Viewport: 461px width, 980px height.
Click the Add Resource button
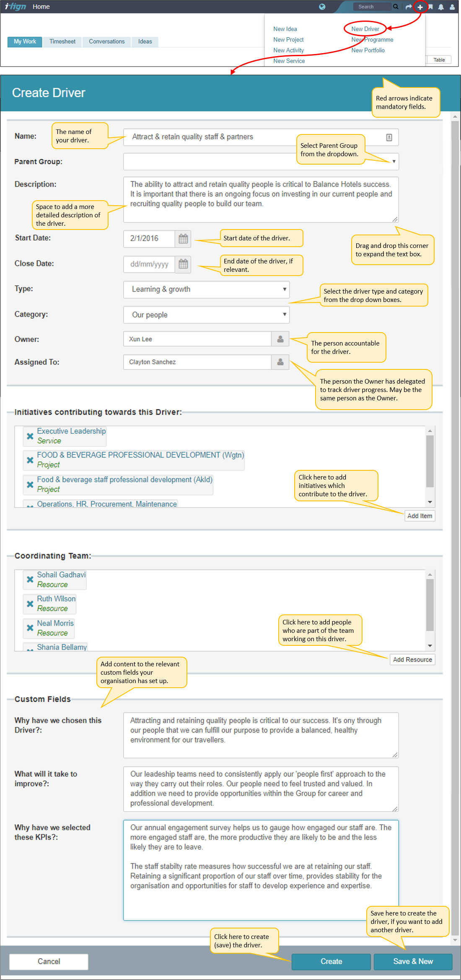(x=412, y=660)
